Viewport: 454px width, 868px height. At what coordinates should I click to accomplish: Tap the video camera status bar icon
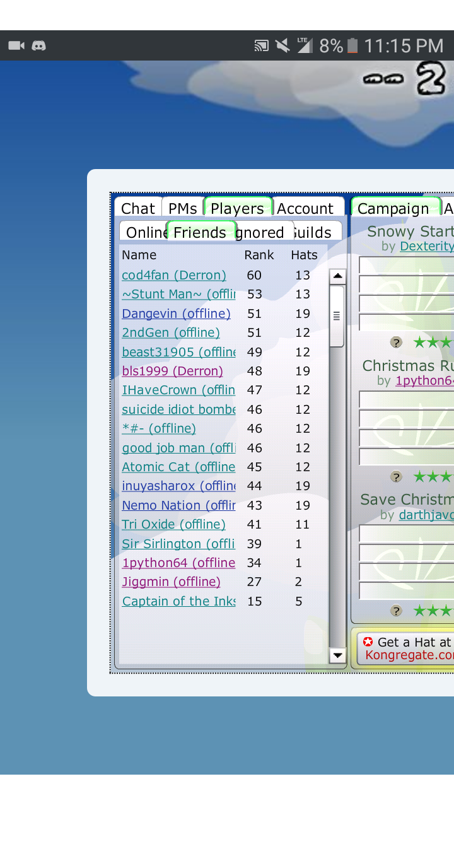16,45
